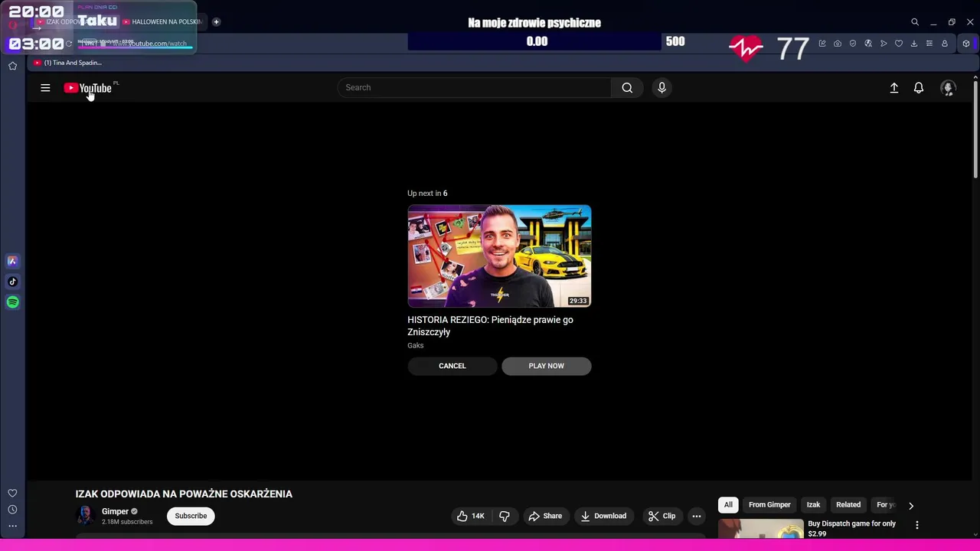The width and height of the screenshot is (980, 551).
Task: Click the browser tab search magnifier icon
Action: pyautogui.click(x=914, y=22)
